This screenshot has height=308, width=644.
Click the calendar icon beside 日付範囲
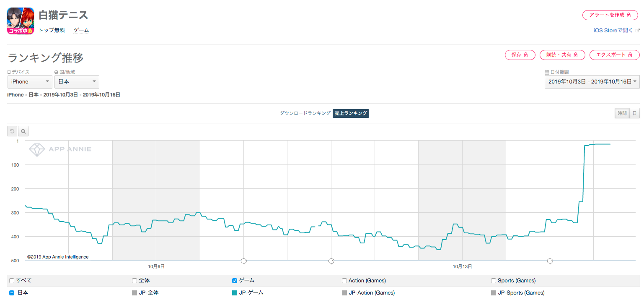coord(547,72)
